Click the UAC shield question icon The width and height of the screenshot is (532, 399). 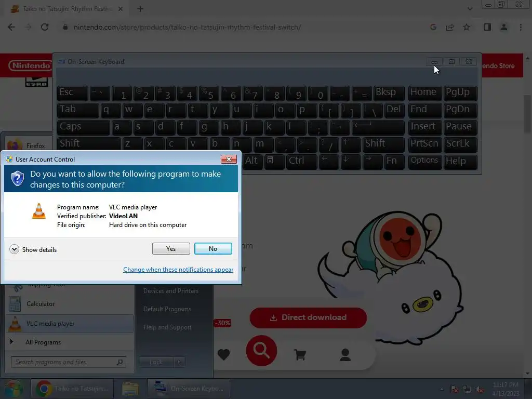pyautogui.click(x=17, y=179)
